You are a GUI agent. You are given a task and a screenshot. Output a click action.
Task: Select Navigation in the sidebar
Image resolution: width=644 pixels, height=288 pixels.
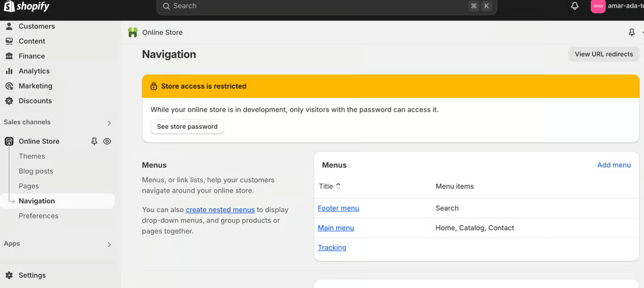57,201
